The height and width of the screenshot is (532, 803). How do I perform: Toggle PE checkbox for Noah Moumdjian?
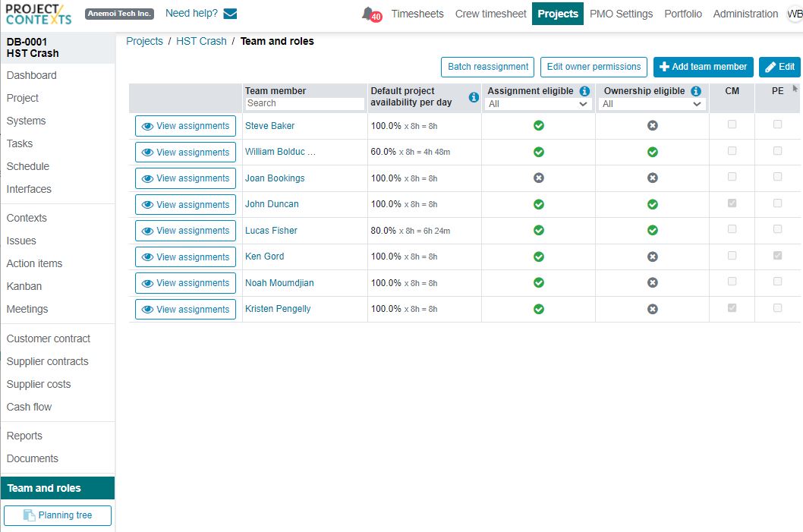[x=777, y=281]
